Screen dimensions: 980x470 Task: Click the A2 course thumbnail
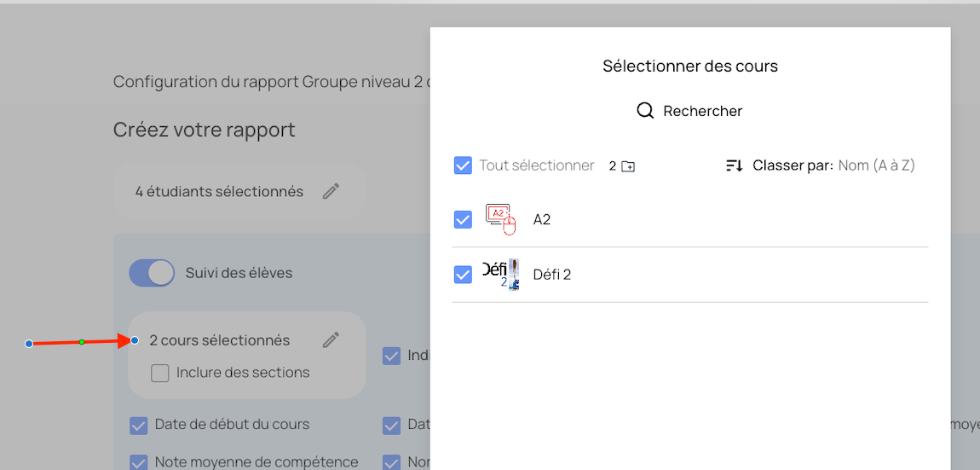(x=501, y=219)
